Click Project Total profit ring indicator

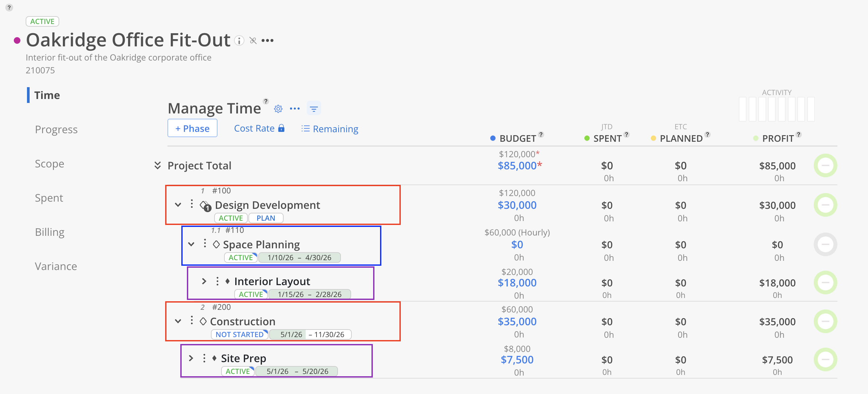825,165
